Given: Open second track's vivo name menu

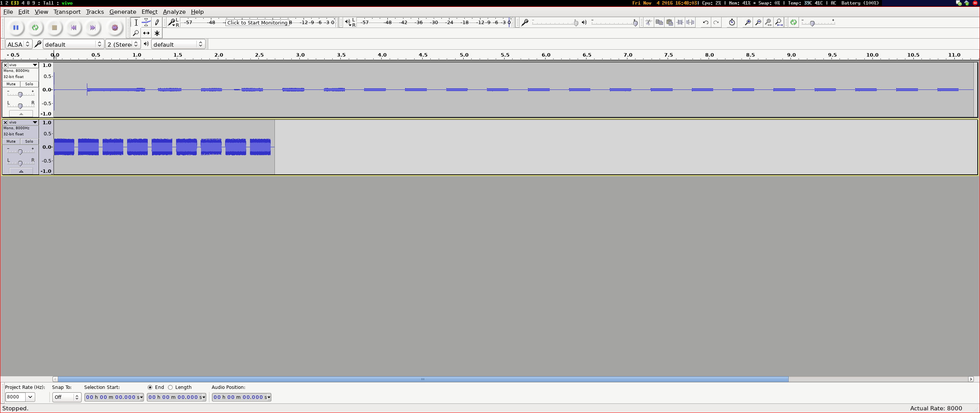Looking at the screenshot, I should pos(23,122).
